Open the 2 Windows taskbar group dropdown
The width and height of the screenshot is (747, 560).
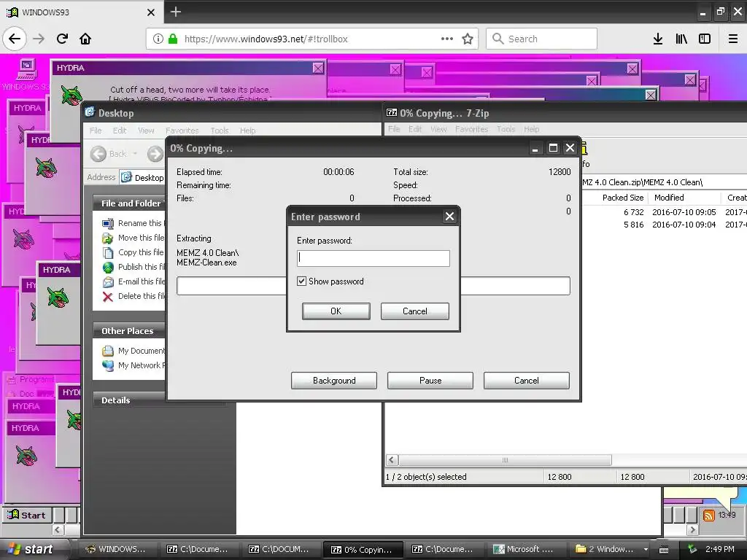[646, 549]
